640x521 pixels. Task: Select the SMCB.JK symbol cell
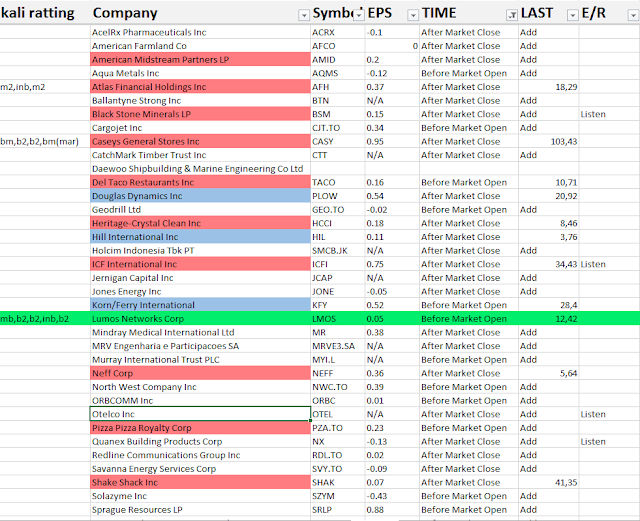coord(338,251)
